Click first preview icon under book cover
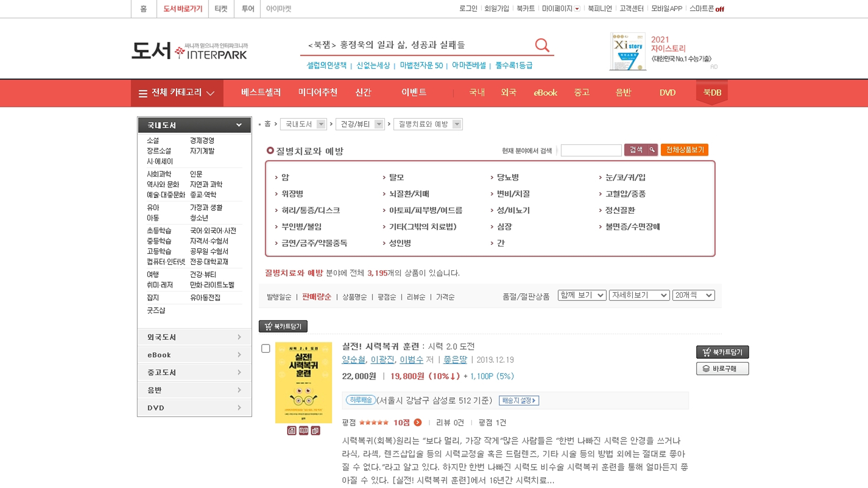The height and width of the screenshot is (488, 868). point(292,431)
